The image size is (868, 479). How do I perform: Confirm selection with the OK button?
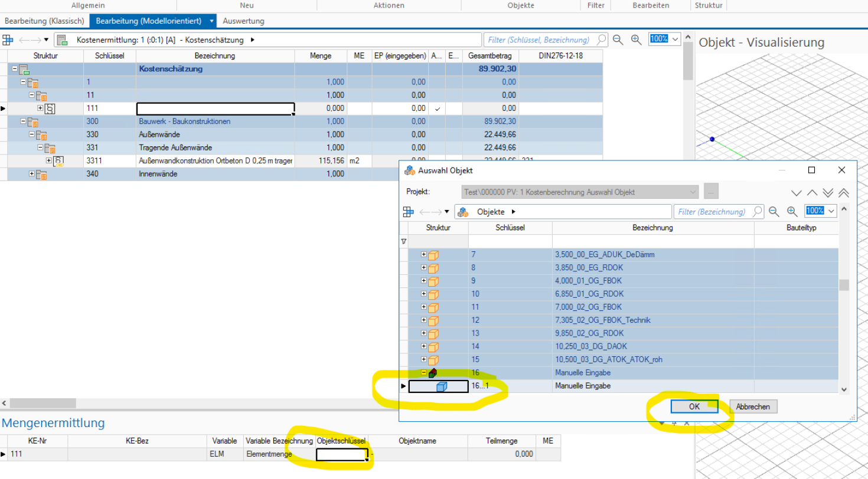694,406
